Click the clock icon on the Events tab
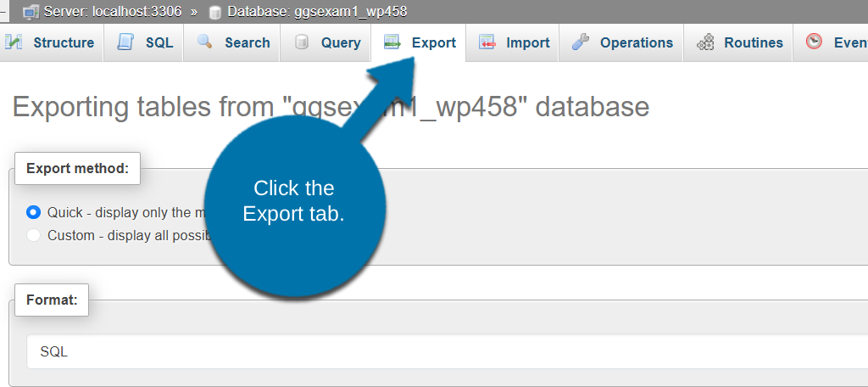 point(815,42)
